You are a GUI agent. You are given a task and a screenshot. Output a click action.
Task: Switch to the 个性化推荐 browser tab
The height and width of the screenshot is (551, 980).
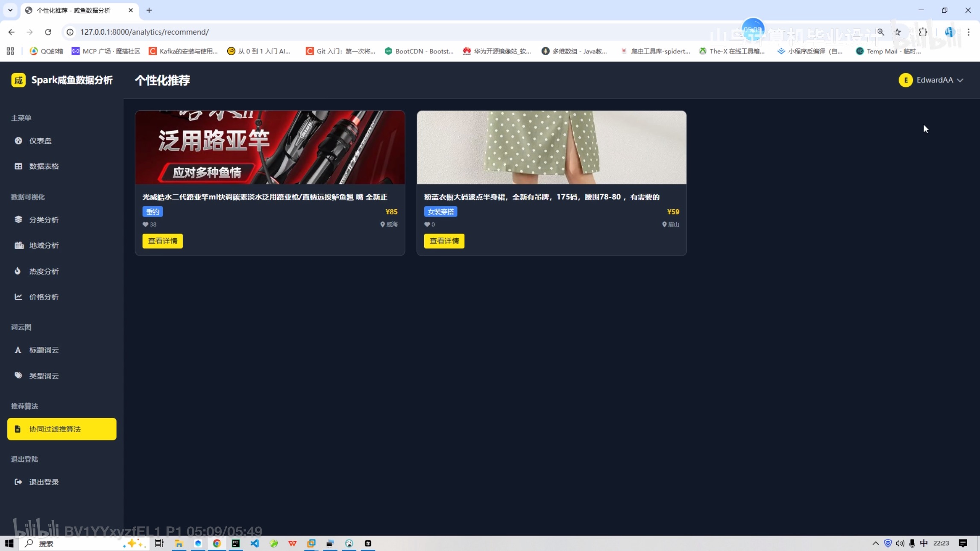tap(73, 10)
